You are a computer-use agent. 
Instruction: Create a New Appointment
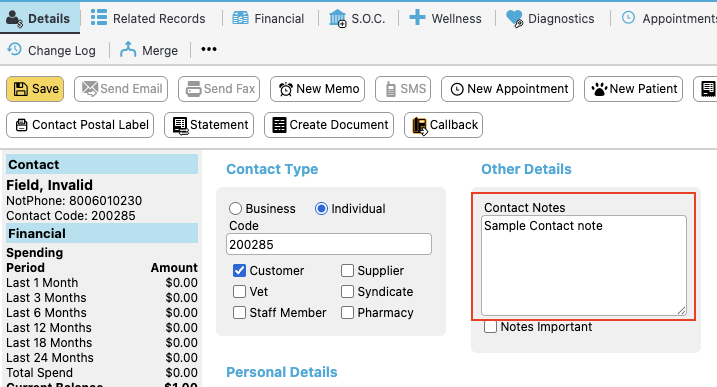507,89
